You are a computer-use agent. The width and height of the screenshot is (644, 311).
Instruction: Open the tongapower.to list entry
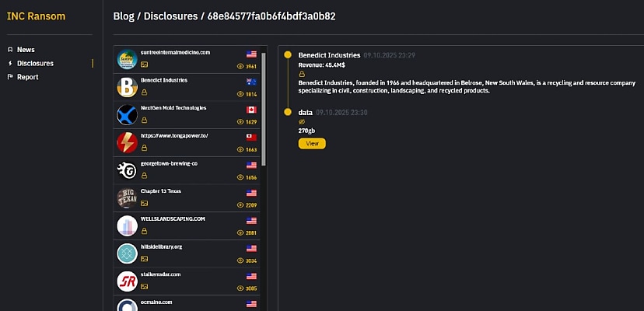pos(187,143)
